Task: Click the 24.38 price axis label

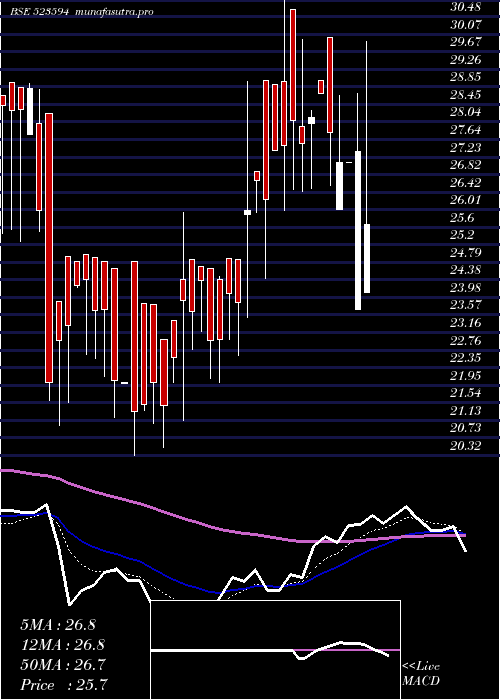Action: [465, 270]
